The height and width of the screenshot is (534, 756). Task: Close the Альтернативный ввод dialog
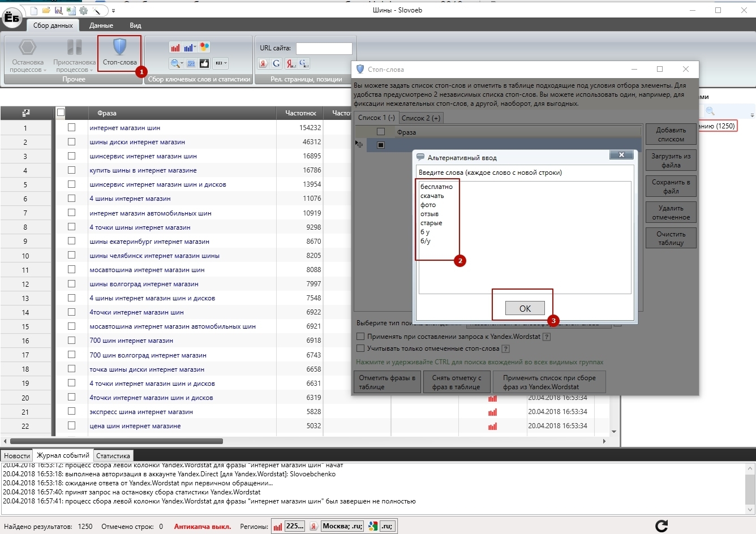pyautogui.click(x=621, y=155)
